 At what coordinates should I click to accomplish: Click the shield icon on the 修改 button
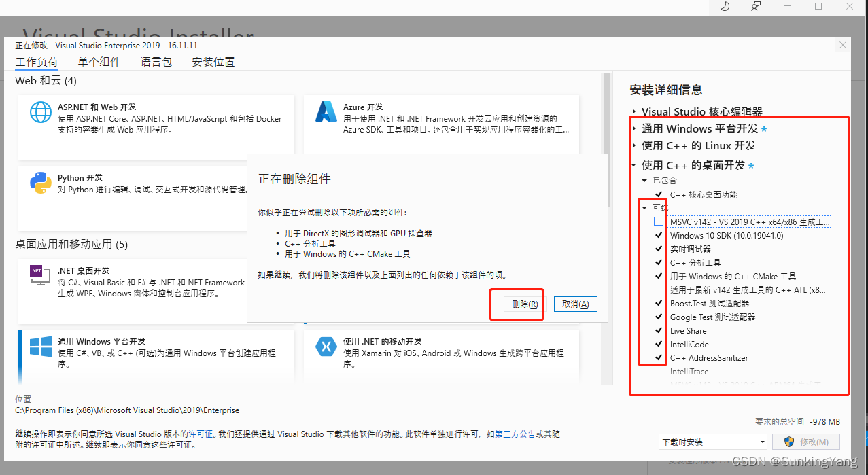[x=789, y=442]
